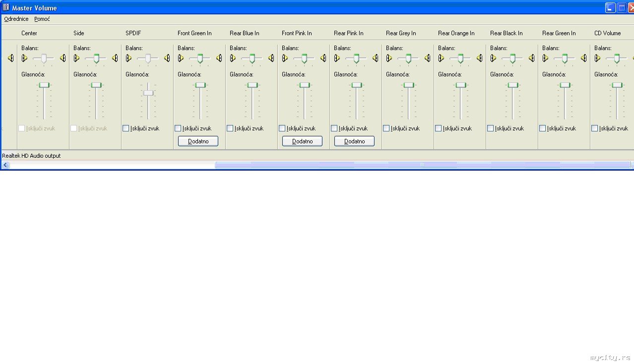The image size is (634, 364).
Task: Open the Odrednice menu
Action: coord(16,19)
